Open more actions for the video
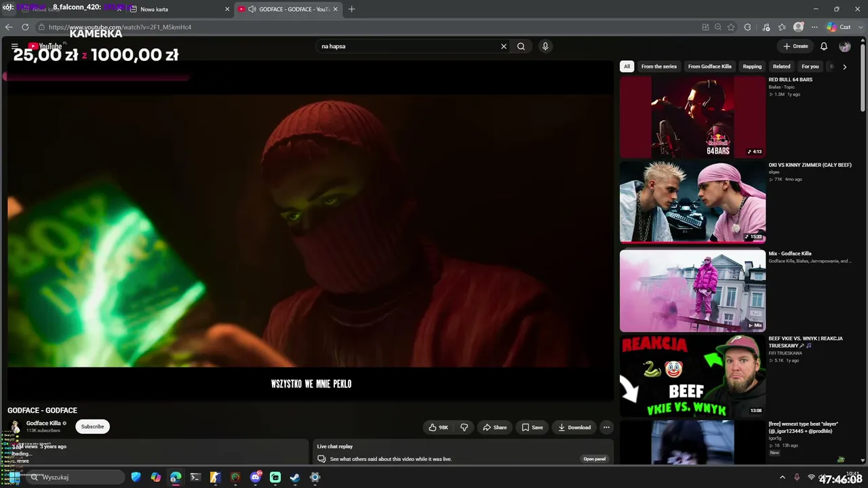The width and height of the screenshot is (868, 488). [606, 427]
